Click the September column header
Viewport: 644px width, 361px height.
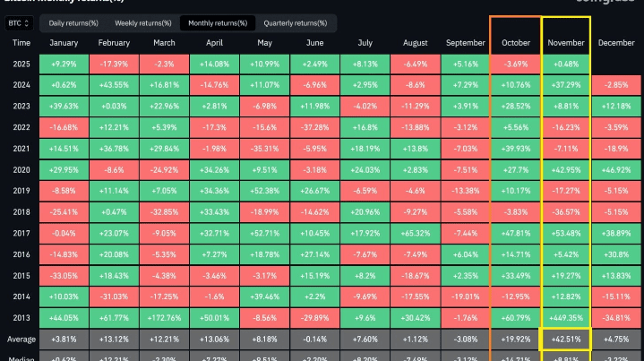(x=466, y=43)
